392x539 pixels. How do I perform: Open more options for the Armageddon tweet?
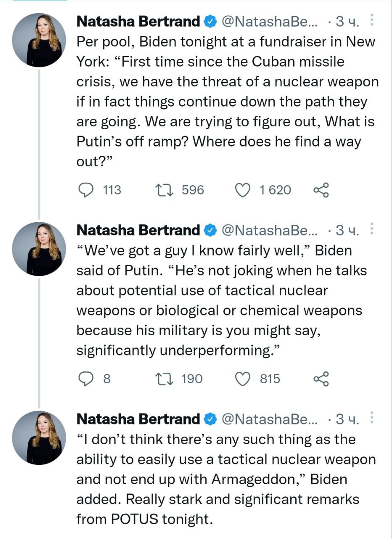pyautogui.click(x=371, y=418)
